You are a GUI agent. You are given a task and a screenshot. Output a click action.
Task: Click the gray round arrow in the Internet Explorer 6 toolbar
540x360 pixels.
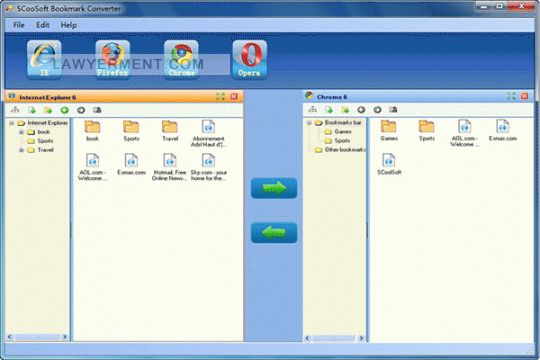81,110
